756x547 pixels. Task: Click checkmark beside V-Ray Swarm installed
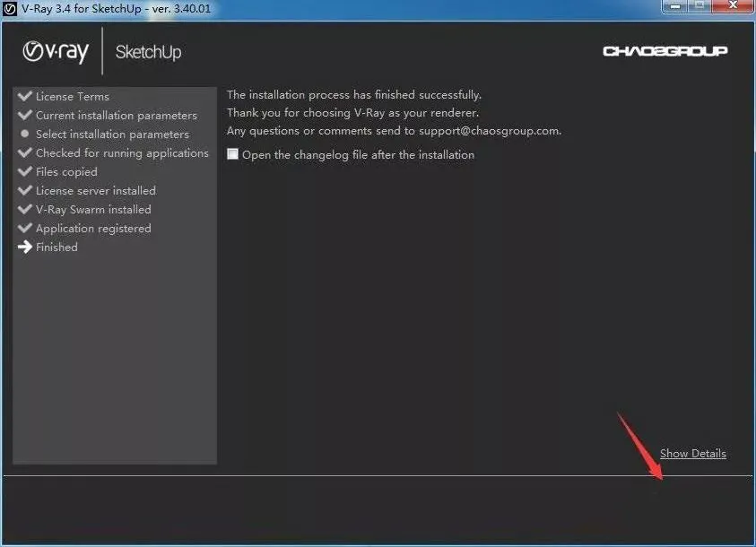point(24,209)
